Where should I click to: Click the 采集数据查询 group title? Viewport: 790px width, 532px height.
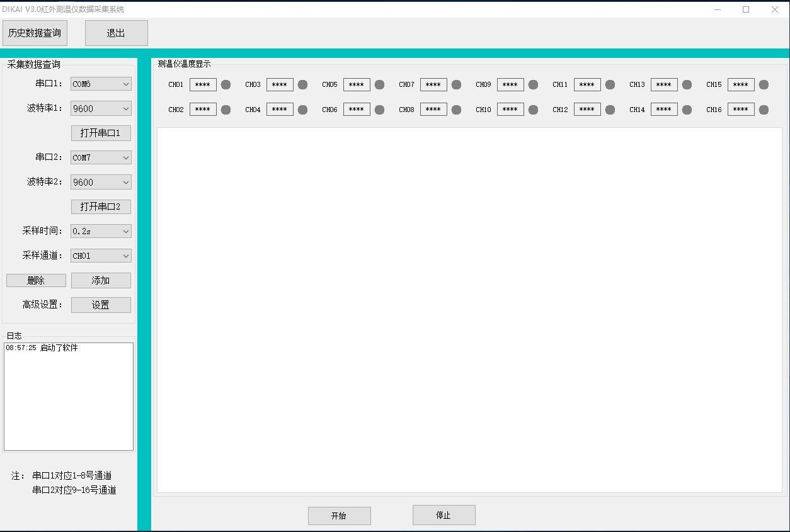pyautogui.click(x=34, y=64)
